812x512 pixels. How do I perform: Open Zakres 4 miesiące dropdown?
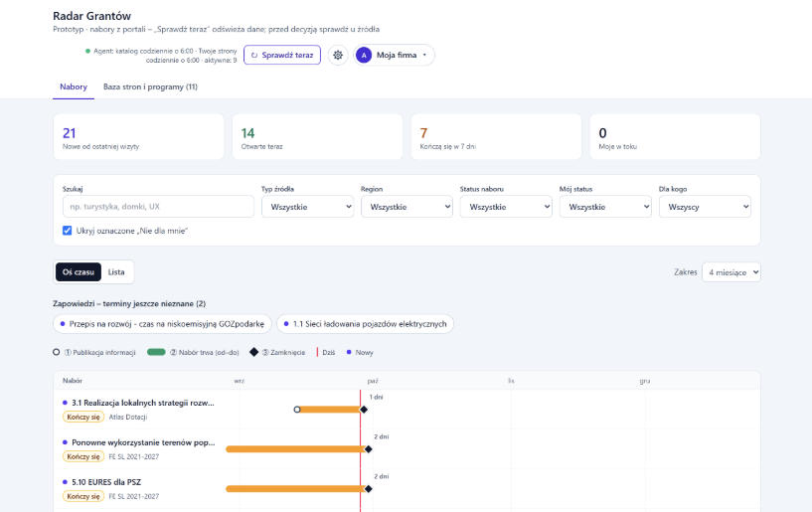731,272
